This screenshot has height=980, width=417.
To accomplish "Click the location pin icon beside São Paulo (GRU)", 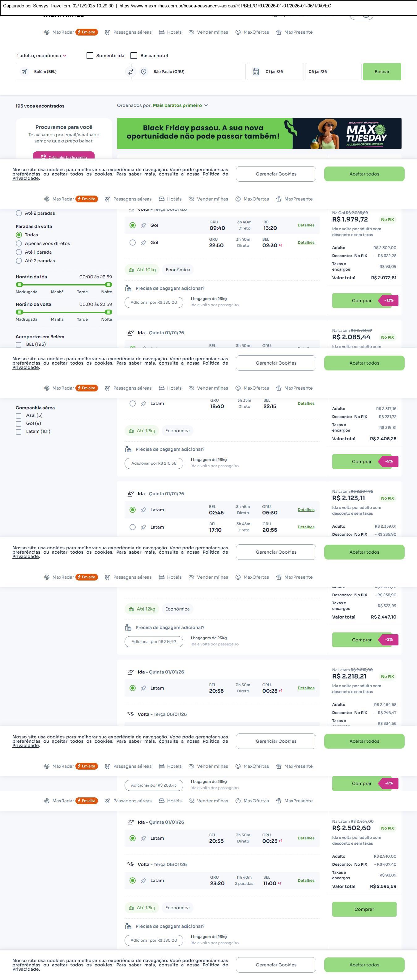I will click(x=143, y=71).
